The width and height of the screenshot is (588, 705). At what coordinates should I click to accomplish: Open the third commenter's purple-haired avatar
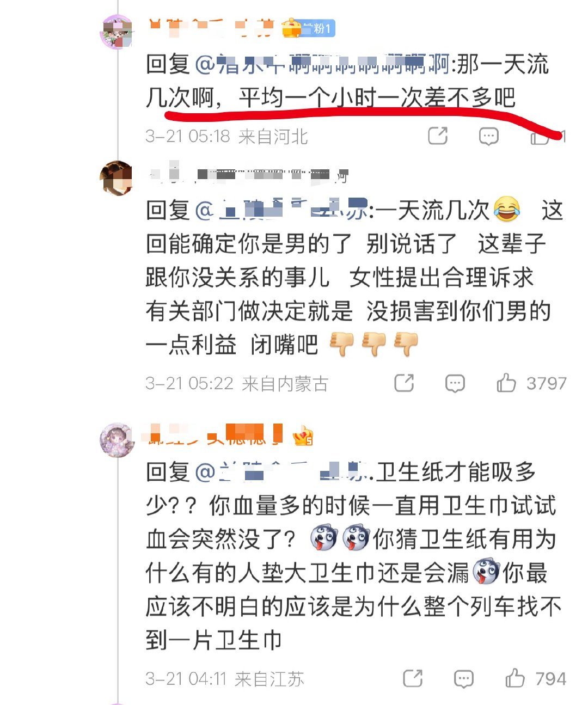click(x=117, y=440)
